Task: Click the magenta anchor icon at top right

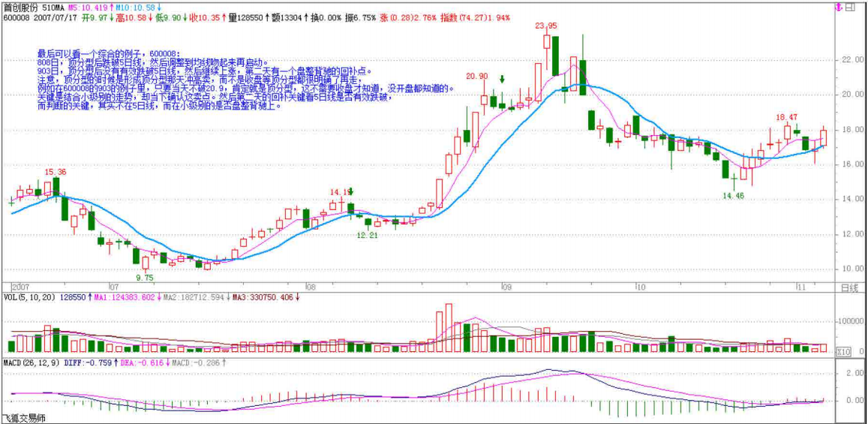Action: 838,8
